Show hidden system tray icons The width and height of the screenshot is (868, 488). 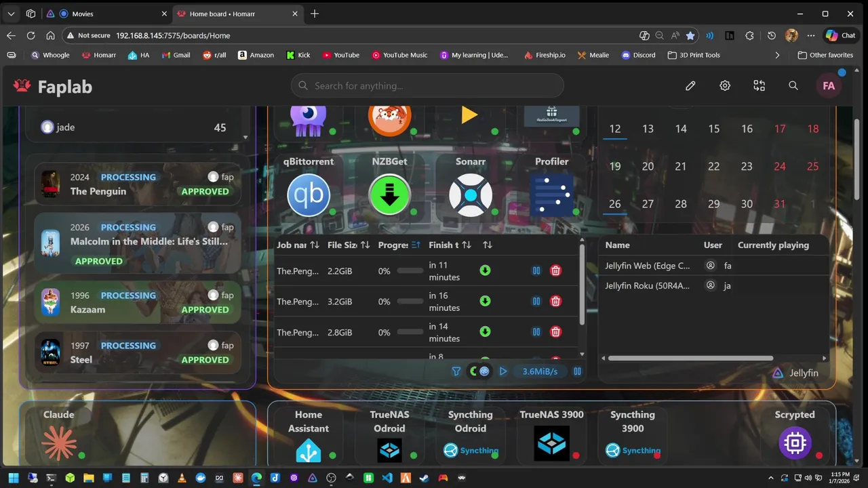(x=770, y=478)
